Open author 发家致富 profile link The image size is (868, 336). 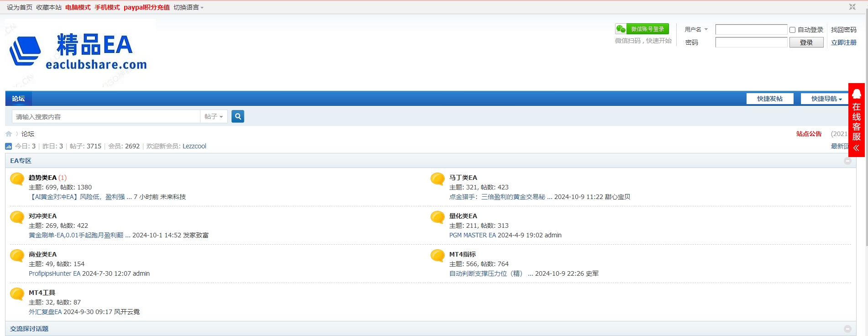pos(196,235)
